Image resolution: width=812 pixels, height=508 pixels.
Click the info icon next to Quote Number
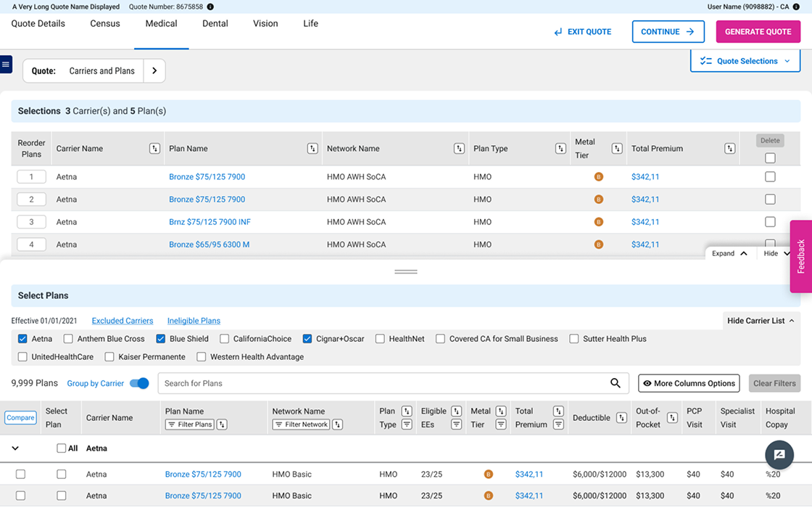(x=210, y=7)
